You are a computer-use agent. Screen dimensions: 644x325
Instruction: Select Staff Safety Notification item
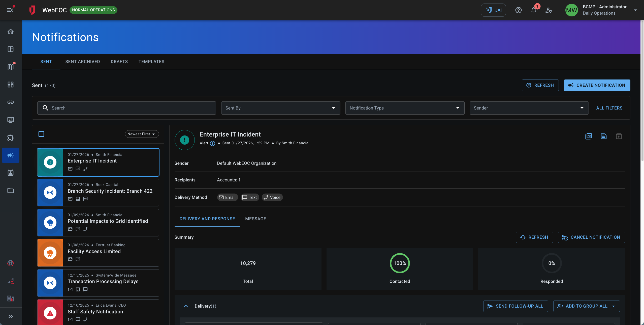click(98, 312)
